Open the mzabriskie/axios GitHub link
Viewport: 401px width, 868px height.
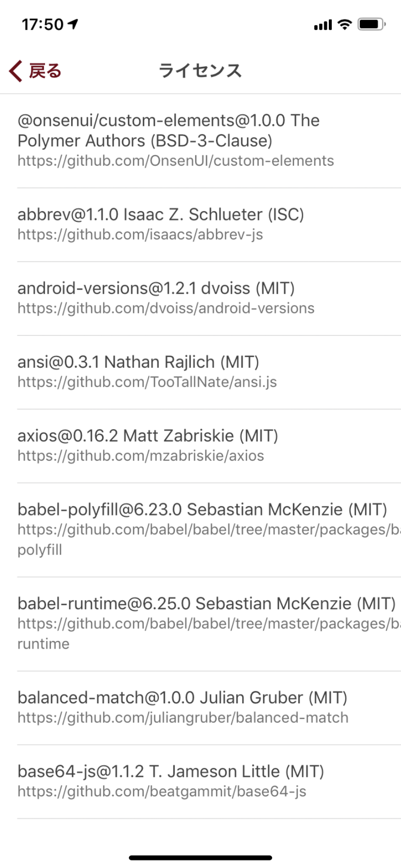click(x=140, y=455)
